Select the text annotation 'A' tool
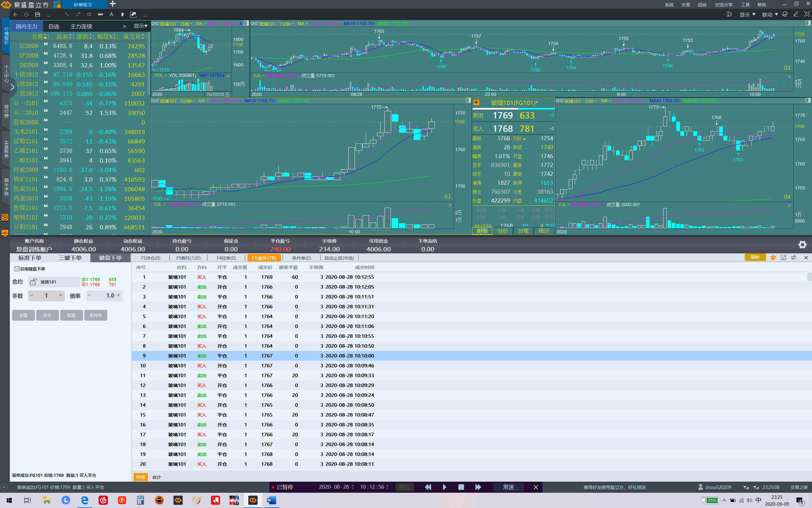 click(111, 15)
